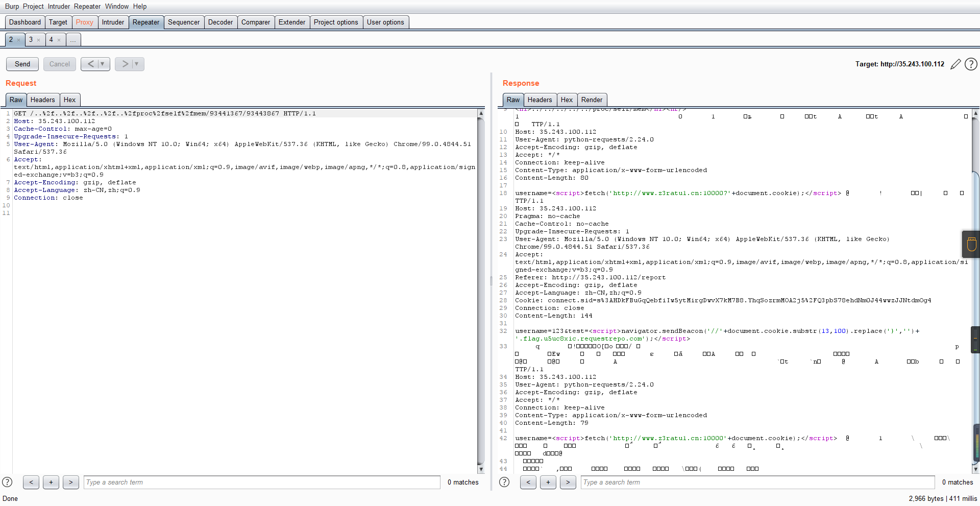
Task: Open the Repeater menu
Action: pos(87,7)
